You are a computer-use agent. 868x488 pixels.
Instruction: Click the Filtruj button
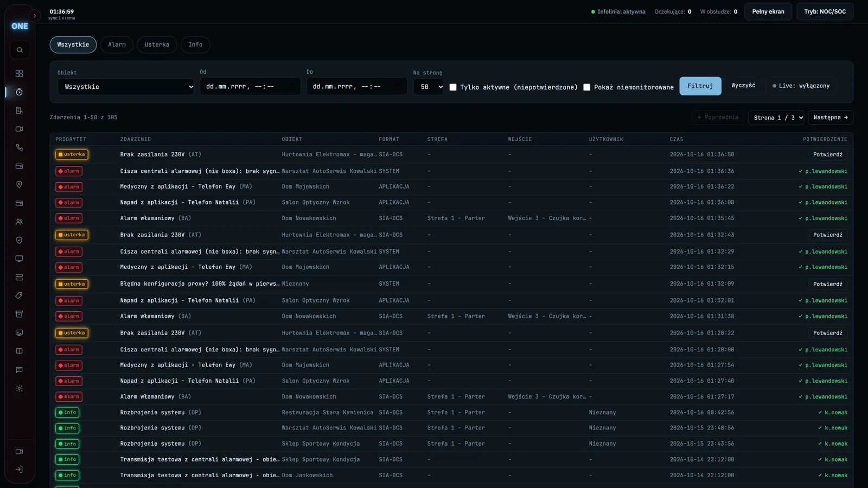700,86
